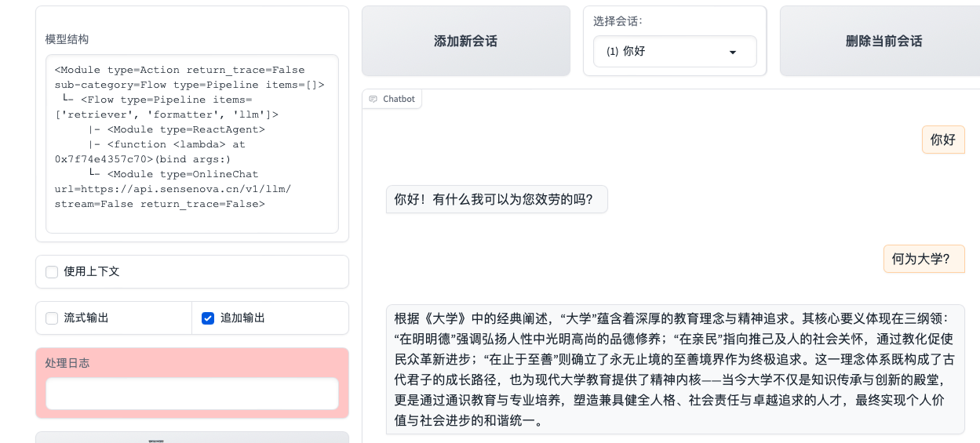Click the partially visible button below 处理日志
This screenshot has width=980, height=443.
tap(192, 438)
